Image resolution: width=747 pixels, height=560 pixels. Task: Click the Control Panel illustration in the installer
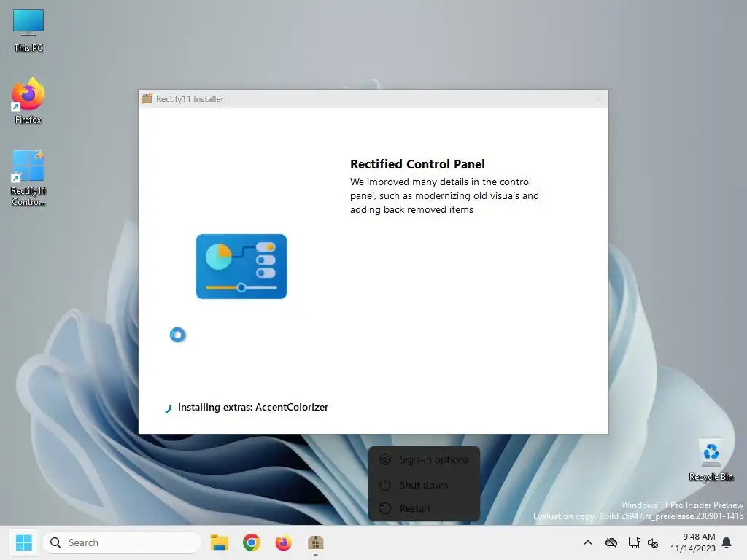click(241, 266)
